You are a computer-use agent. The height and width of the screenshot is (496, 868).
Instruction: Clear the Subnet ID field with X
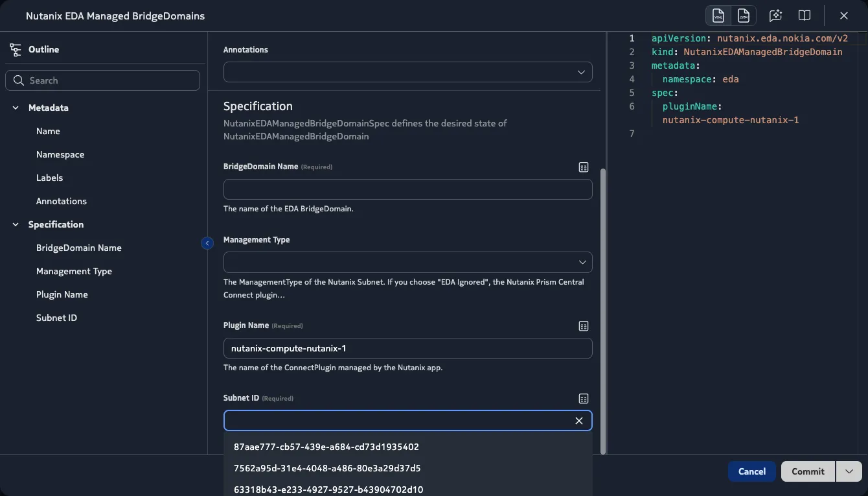tap(579, 421)
